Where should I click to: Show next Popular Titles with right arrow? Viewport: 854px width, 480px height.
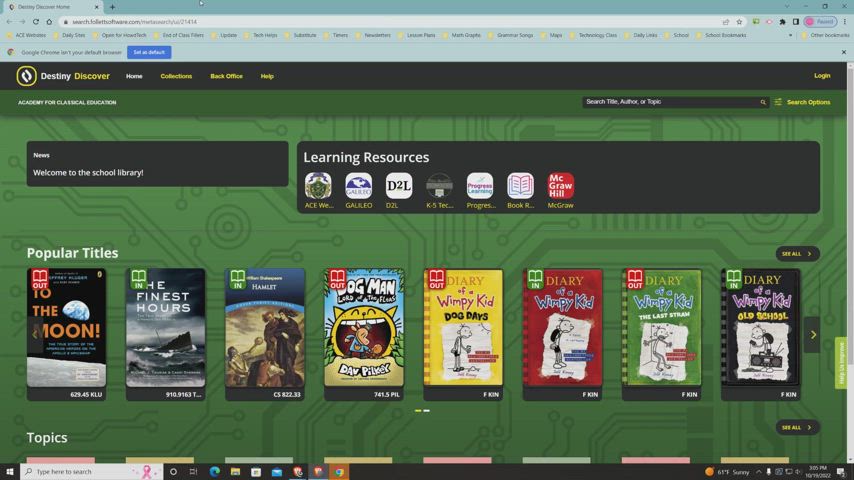point(813,335)
